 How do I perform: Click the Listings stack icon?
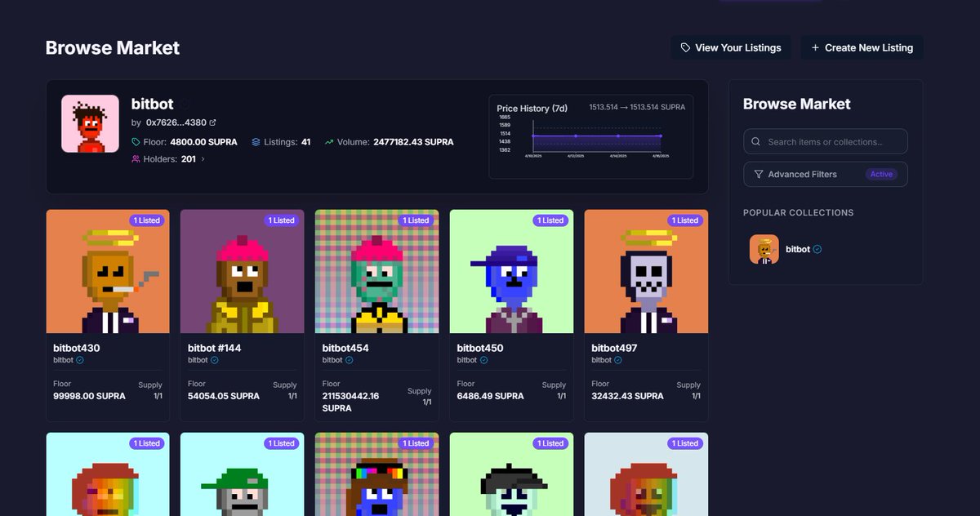(x=256, y=142)
